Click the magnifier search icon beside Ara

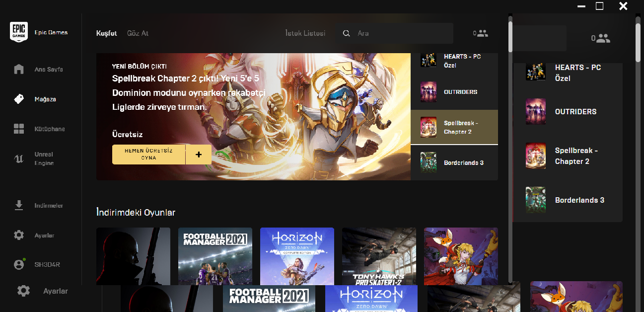[347, 33]
